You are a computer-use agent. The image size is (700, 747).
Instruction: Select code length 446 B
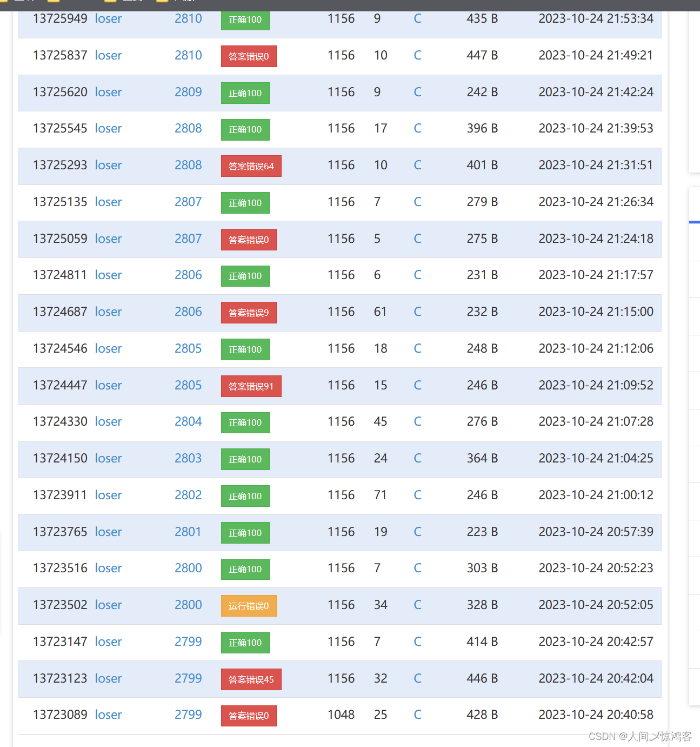[x=482, y=678]
